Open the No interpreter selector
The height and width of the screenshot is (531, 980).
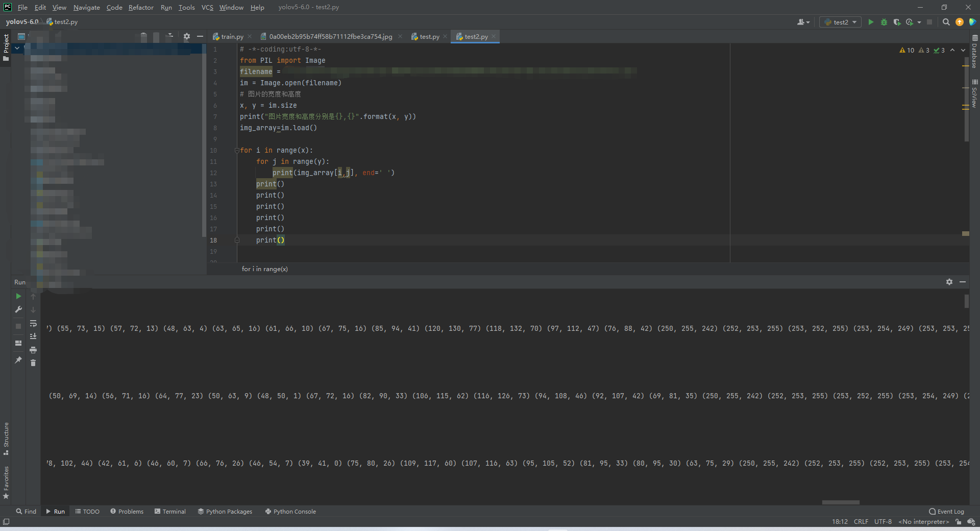924,522
